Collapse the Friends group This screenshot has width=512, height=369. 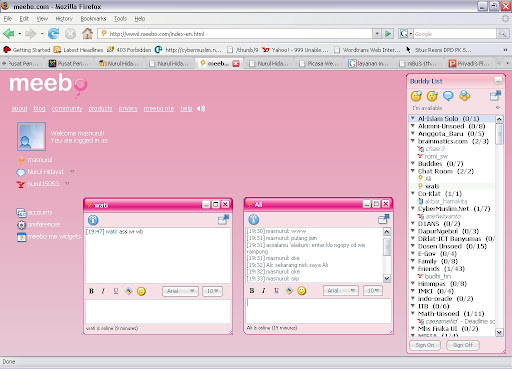(x=413, y=268)
